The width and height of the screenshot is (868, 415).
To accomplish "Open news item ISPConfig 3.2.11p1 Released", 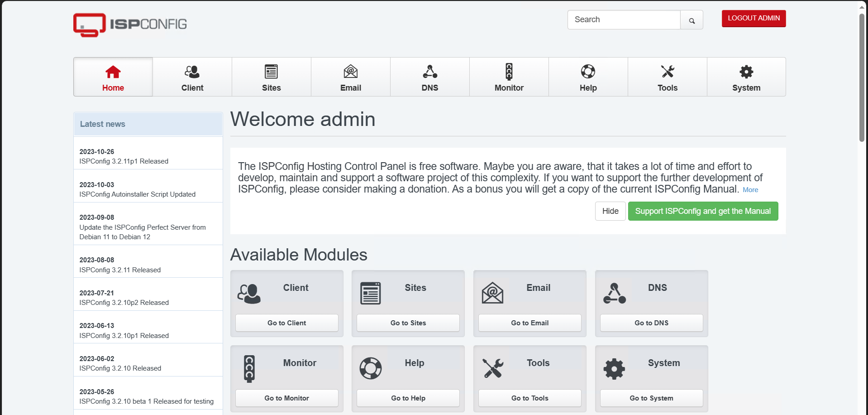I will point(124,161).
